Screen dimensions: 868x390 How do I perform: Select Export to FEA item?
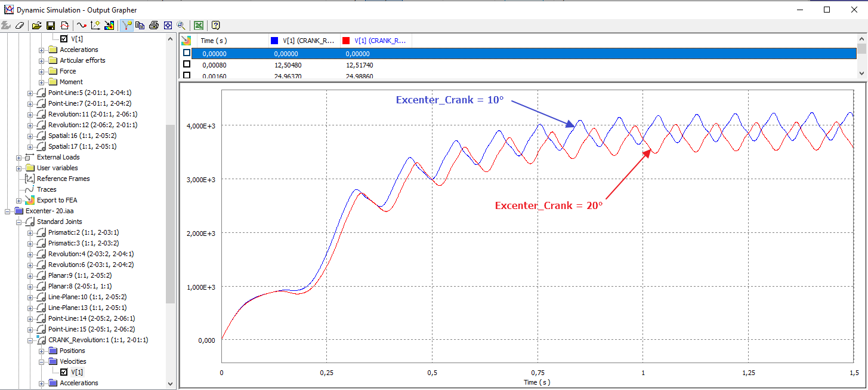[57, 200]
